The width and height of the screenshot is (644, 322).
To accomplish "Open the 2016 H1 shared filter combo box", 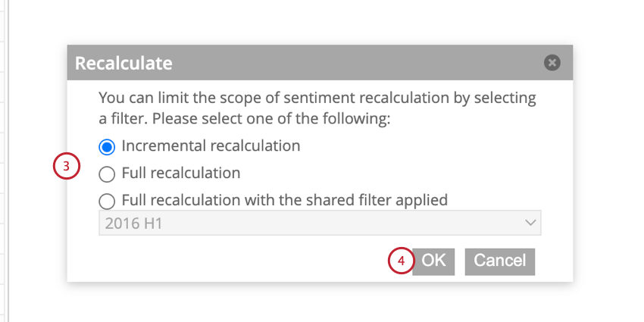I will (320, 223).
